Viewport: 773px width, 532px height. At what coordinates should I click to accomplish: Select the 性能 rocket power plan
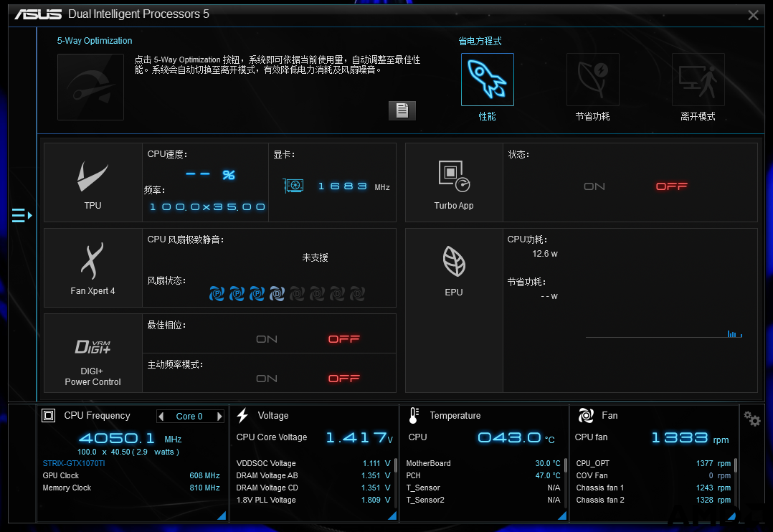click(x=488, y=80)
